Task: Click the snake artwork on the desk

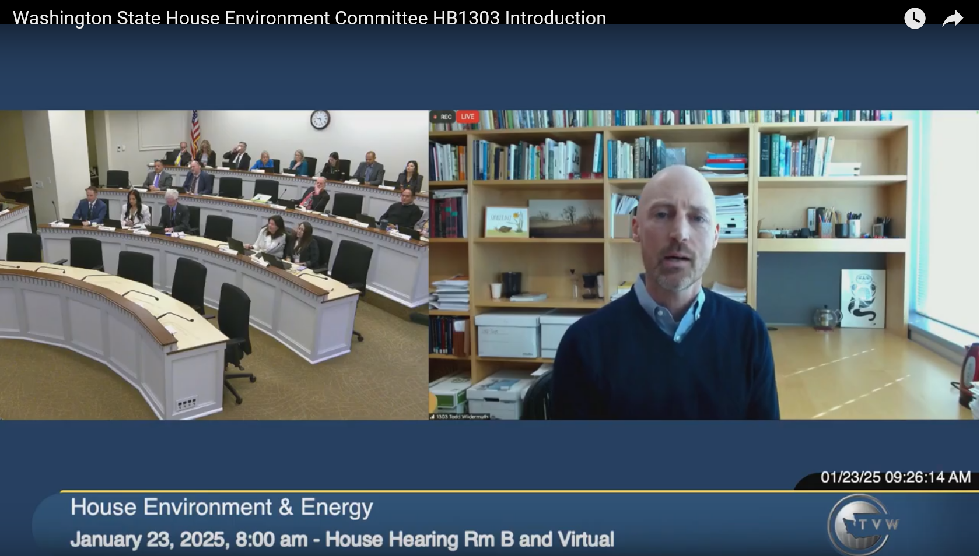Action: click(x=863, y=298)
